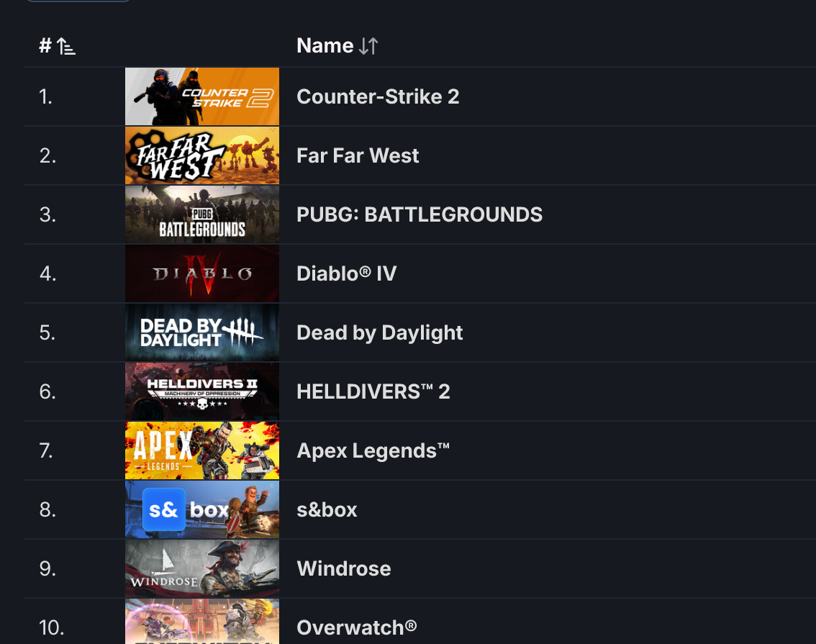Viewport: 816px width, 644px height.
Task: Open the Far Far West game page
Action: pos(358,155)
